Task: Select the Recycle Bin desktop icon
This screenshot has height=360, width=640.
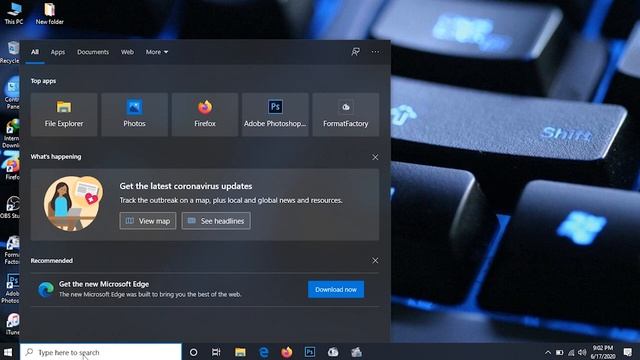Action: pos(10,52)
